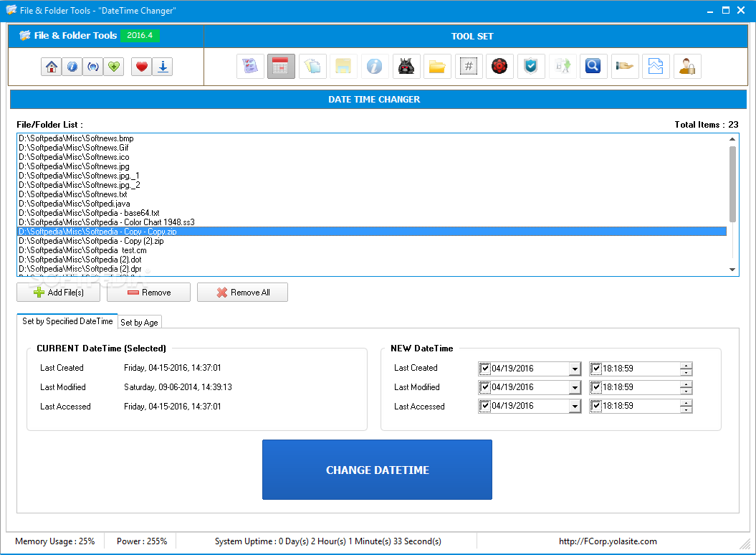
Task: Open the light blue info tool icon
Action: 375,66
